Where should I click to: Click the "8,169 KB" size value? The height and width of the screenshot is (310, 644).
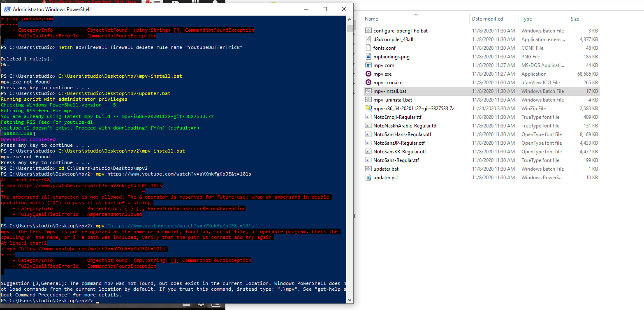[589, 134]
